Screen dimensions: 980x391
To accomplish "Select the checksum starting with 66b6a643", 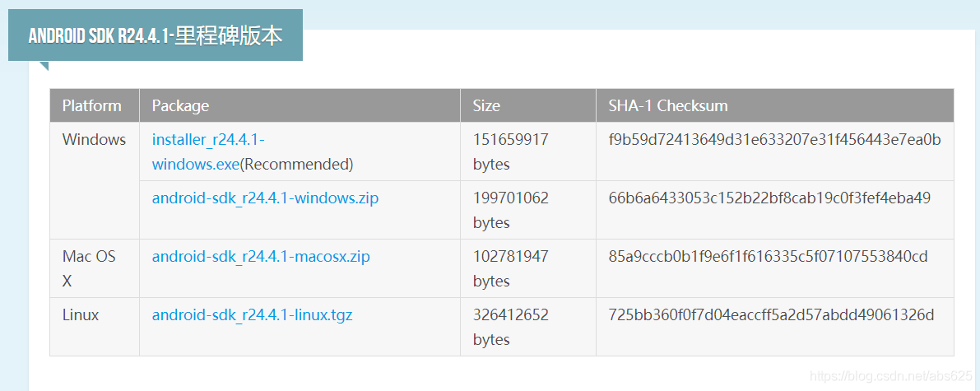I will click(769, 198).
